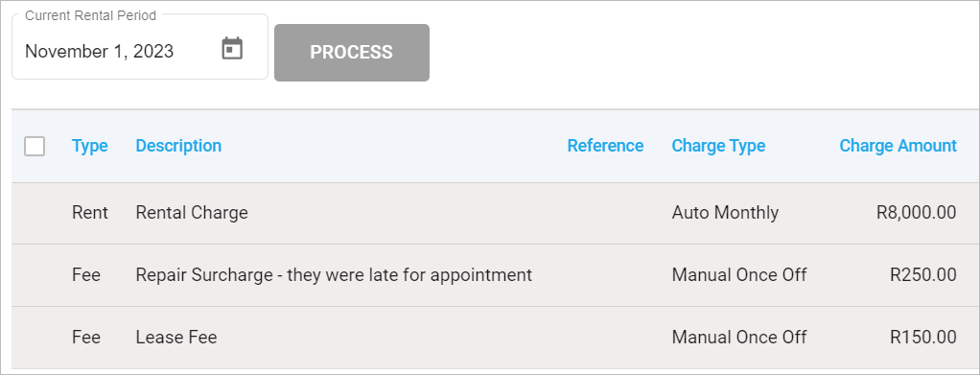The width and height of the screenshot is (980, 375).
Task: Click the Current Rental Period date field
Action: click(140, 47)
